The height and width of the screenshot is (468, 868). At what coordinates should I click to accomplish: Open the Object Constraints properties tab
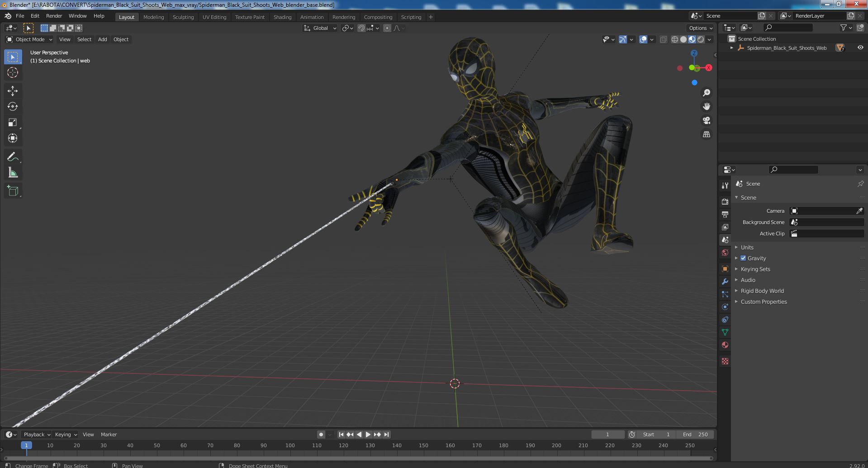click(x=725, y=320)
